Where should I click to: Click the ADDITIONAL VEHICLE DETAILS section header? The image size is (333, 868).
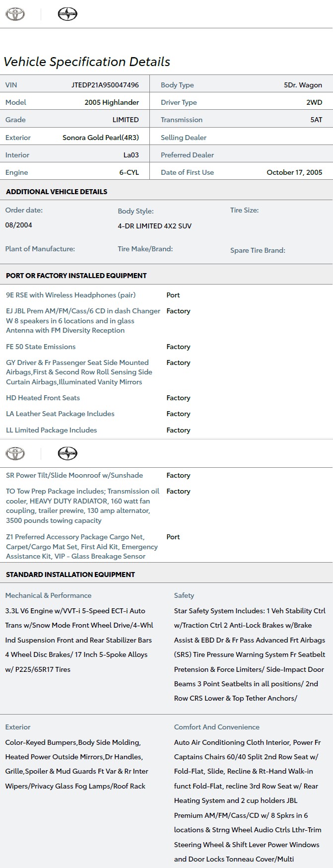(x=57, y=192)
